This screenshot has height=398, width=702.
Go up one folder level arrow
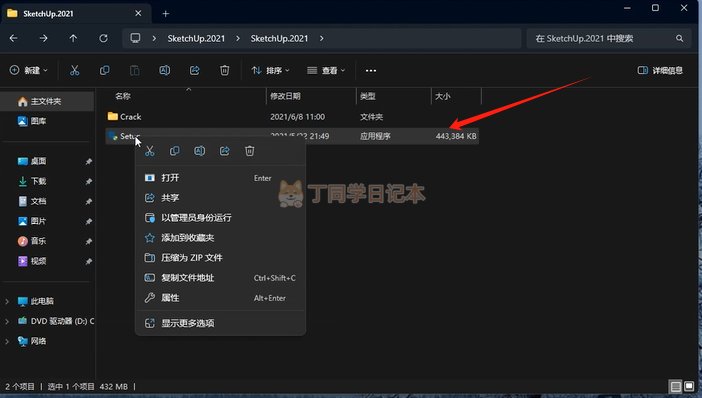(73, 39)
